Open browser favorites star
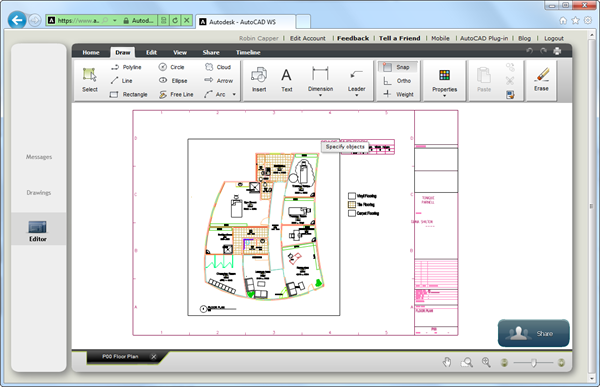The height and width of the screenshot is (387, 600). (575, 21)
